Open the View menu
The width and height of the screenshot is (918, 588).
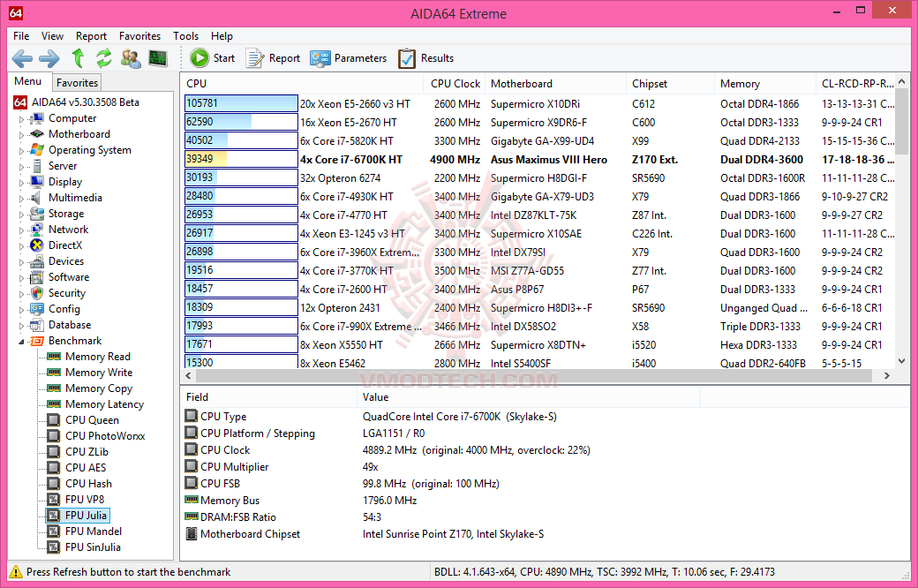coord(52,36)
